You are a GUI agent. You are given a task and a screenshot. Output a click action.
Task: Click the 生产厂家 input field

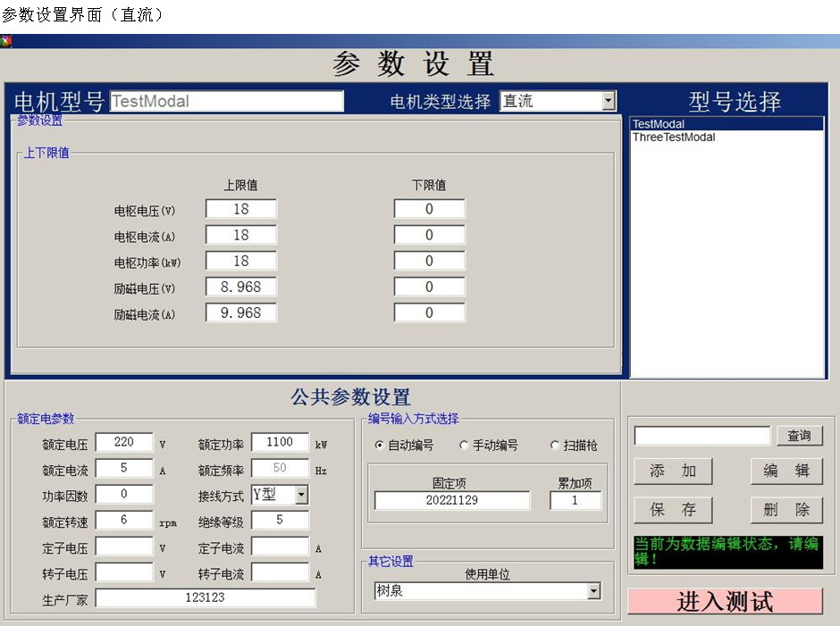[x=205, y=597]
